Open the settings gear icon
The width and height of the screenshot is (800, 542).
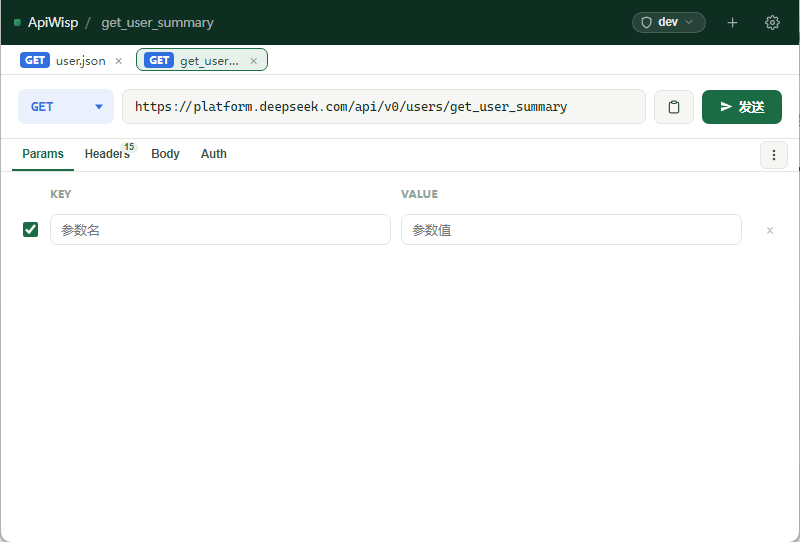pyautogui.click(x=772, y=22)
